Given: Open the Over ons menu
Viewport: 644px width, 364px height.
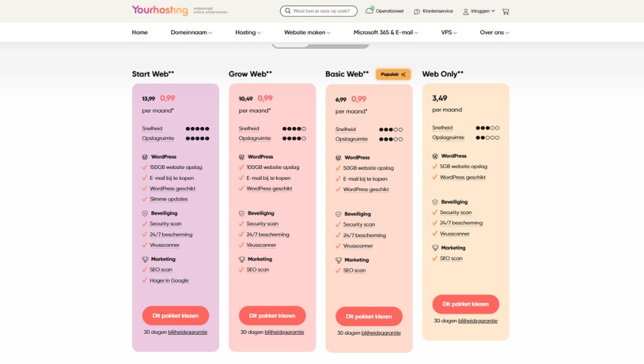Looking at the screenshot, I should [x=494, y=33].
